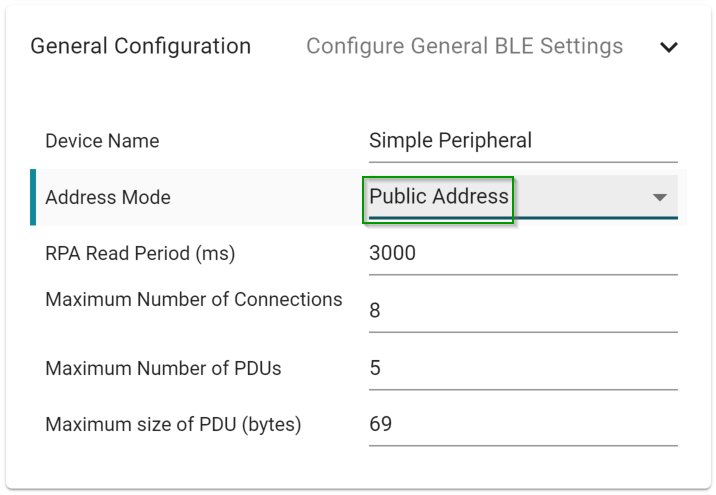Collapse the General Configuration section chevron
The width and height of the screenshot is (716, 495).
pos(669,47)
